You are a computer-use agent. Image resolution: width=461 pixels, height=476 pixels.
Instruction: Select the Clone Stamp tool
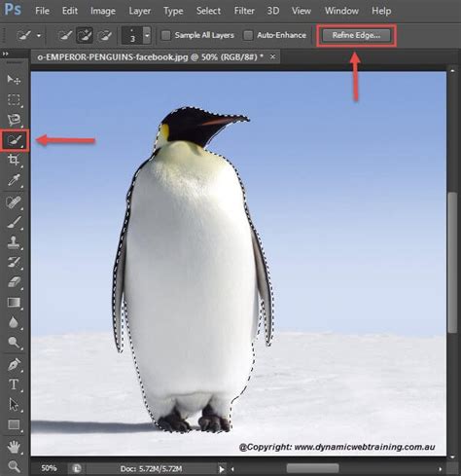coord(14,242)
